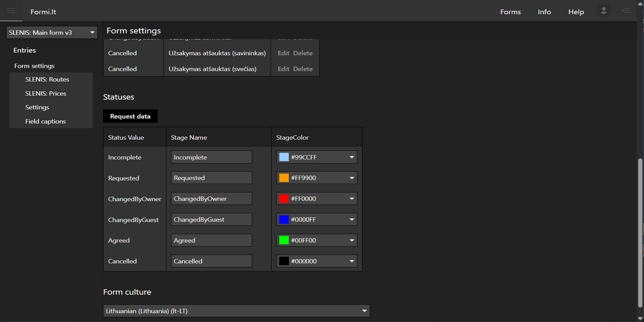644x322 pixels.
Task: Open the Help menu
Action: (576, 12)
